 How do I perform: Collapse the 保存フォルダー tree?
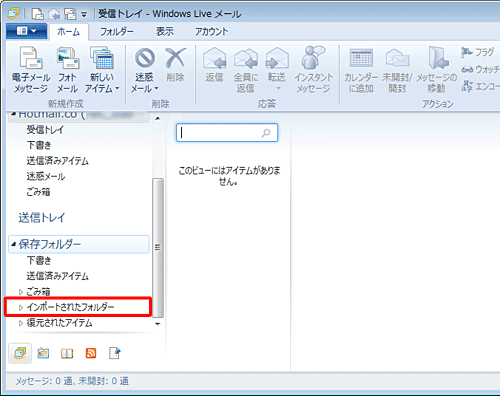click(13, 244)
